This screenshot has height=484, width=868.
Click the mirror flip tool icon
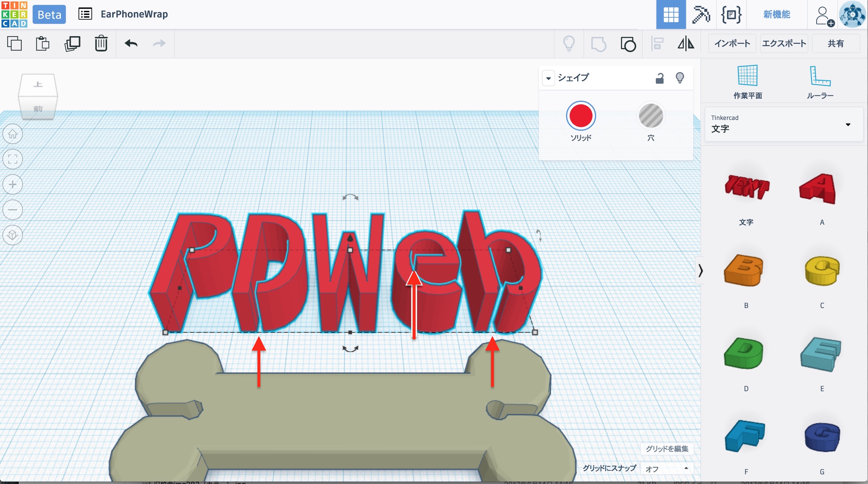[x=686, y=44]
